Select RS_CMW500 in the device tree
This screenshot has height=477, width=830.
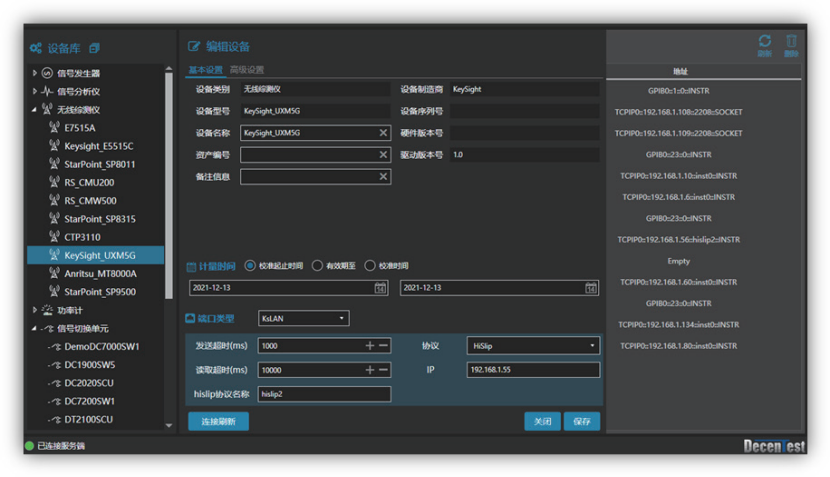[90, 200]
